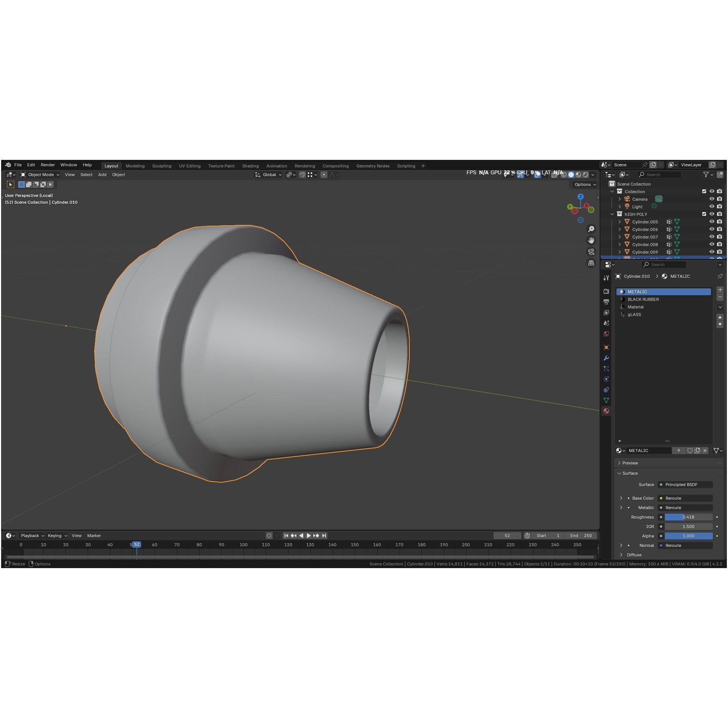Viewport: 728px width, 728px height.
Task: Disable Cylinder.006 in renders
Action: (720, 229)
